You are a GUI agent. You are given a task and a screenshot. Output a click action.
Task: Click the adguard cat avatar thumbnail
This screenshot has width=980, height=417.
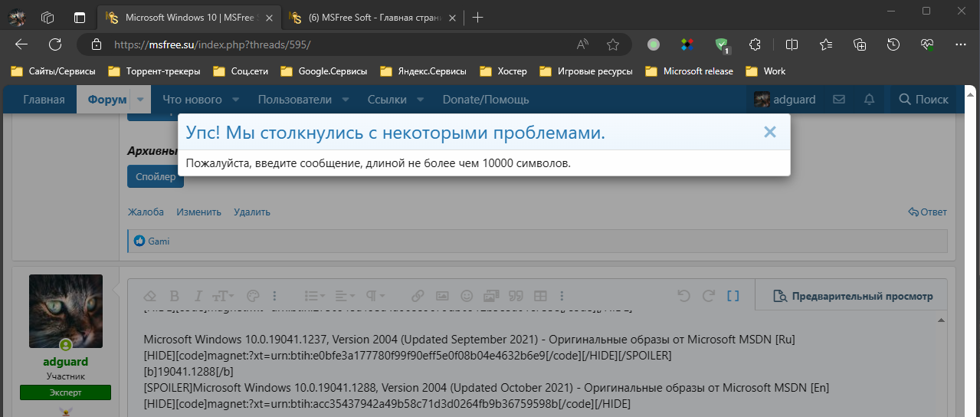66,311
